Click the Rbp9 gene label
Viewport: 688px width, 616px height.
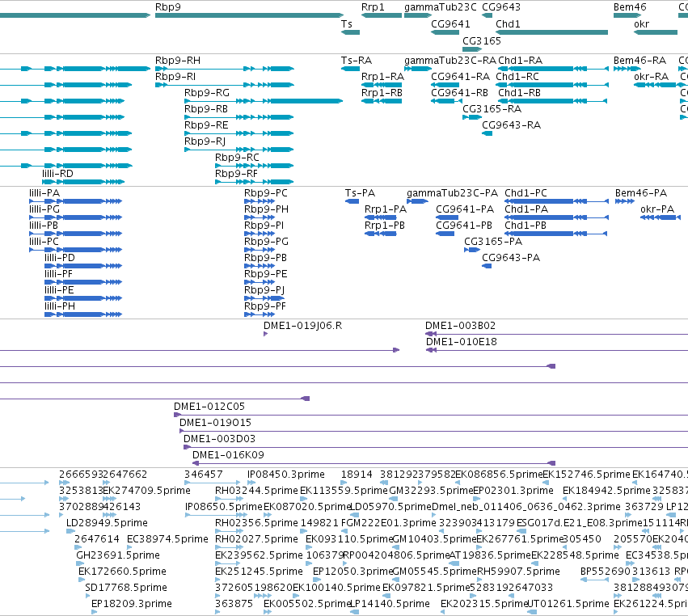(167, 7)
